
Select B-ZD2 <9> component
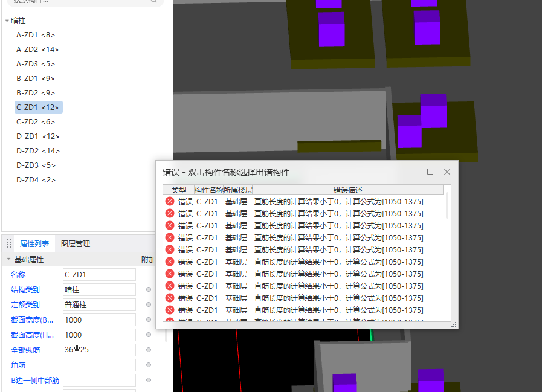pyautogui.click(x=36, y=93)
